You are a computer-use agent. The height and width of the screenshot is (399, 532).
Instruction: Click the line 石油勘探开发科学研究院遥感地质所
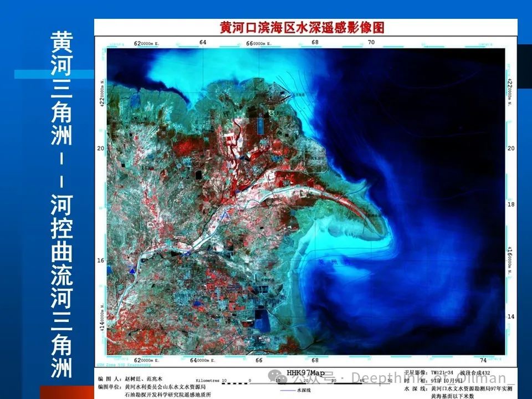(x=167, y=395)
